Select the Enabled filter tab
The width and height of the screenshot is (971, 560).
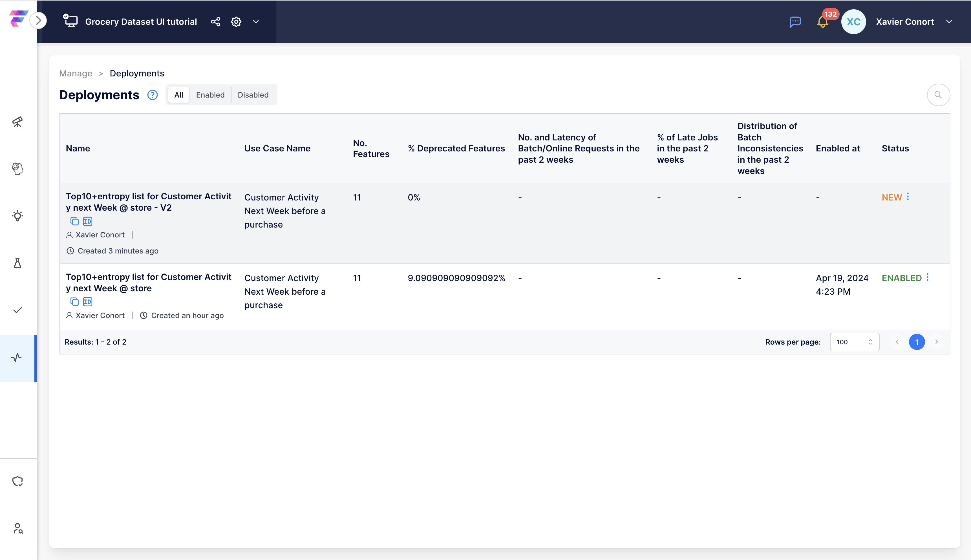tap(210, 95)
